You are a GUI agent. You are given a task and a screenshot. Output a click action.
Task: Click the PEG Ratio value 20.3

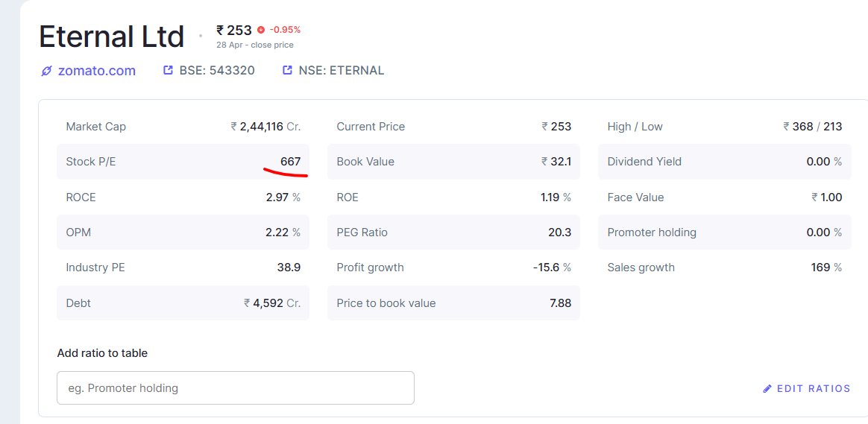click(560, 232)
